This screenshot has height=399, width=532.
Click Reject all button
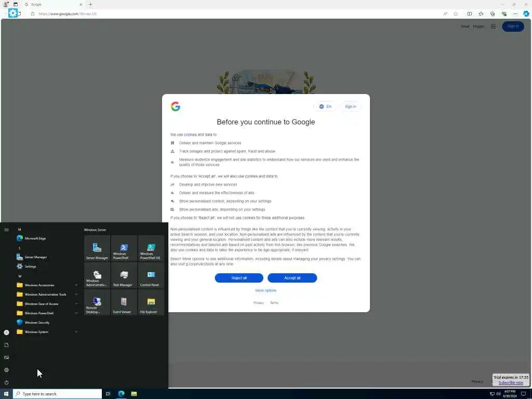(x=239, y=278)
